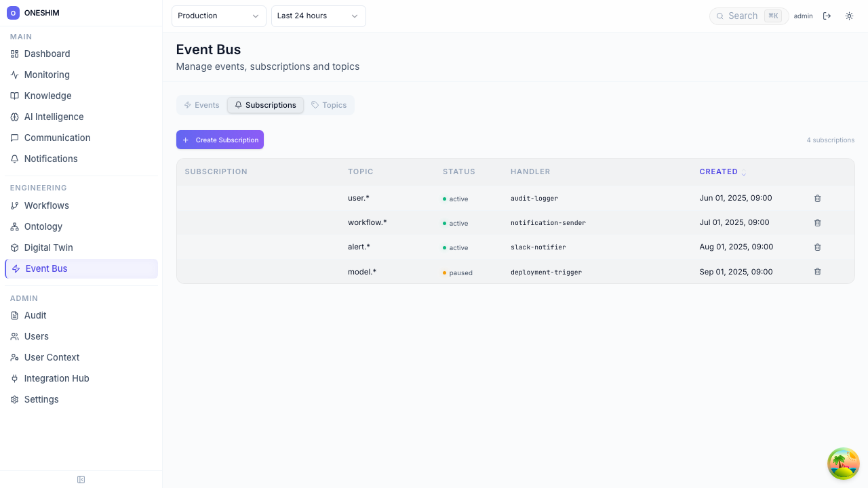
Task: Toggle the light/dark theme sun icon
Action: pyautogui.click(x=849, y=16)
